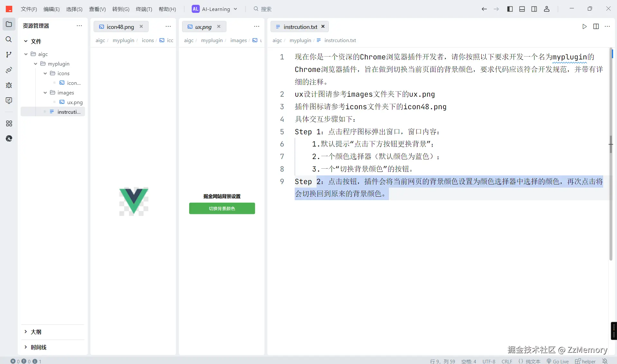
Task: Click Go Live in the status bar
Action: coord(558,361)
